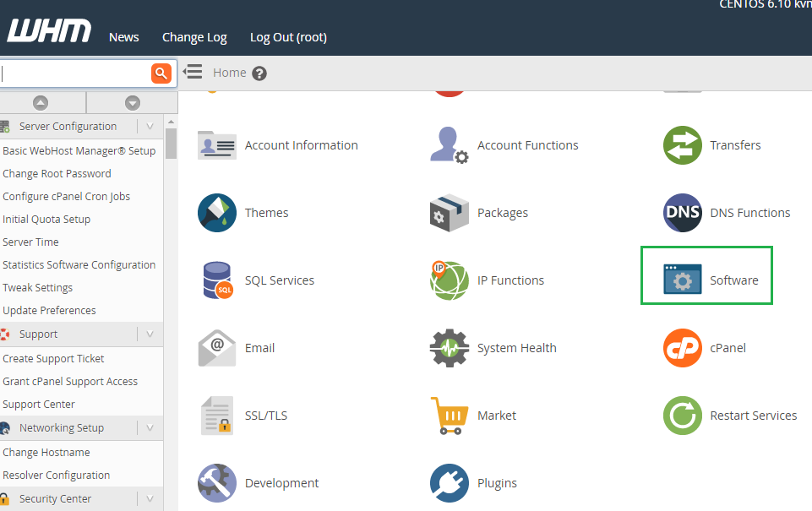Open Change Hostname link
The width and height of the screenshot is (812, 511).
46,453
